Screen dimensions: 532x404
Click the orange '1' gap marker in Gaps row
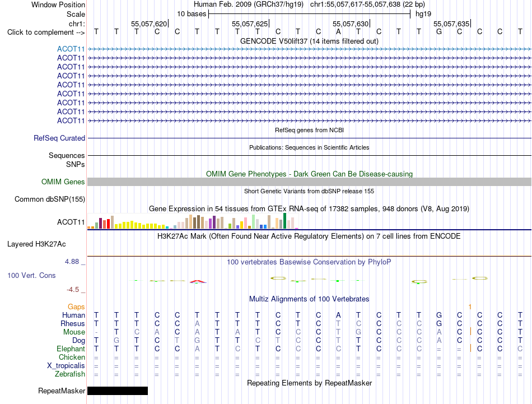point(470,307)
